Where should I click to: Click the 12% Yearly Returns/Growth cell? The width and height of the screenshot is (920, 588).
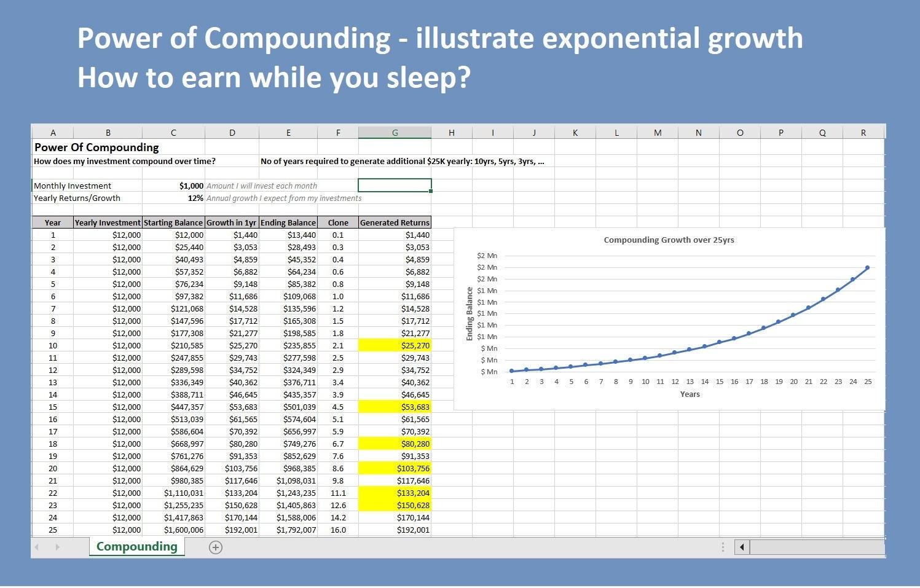point(173,198)
